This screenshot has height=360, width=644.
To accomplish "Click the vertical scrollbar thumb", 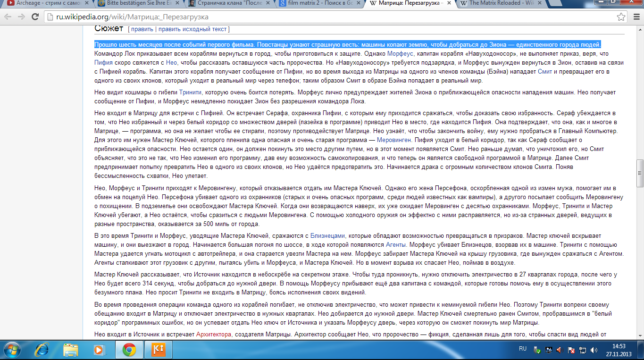I will tap(640, 174).
